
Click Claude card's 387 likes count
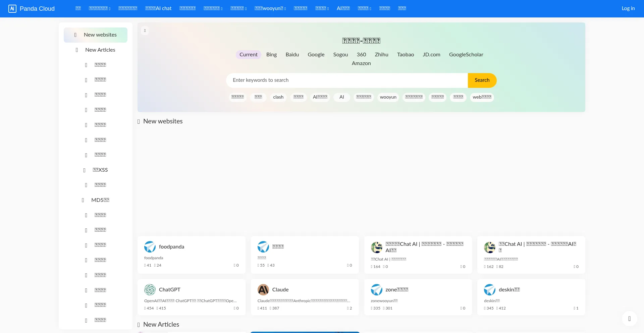pos(274,309)
